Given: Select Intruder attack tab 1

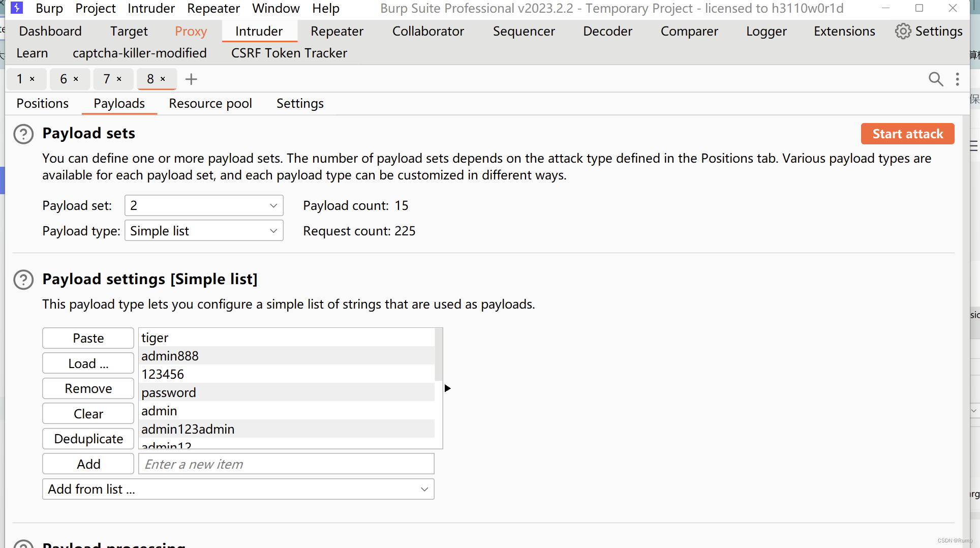Looking at the screenshot, I should pyautogui.click(x=19, y=79).
